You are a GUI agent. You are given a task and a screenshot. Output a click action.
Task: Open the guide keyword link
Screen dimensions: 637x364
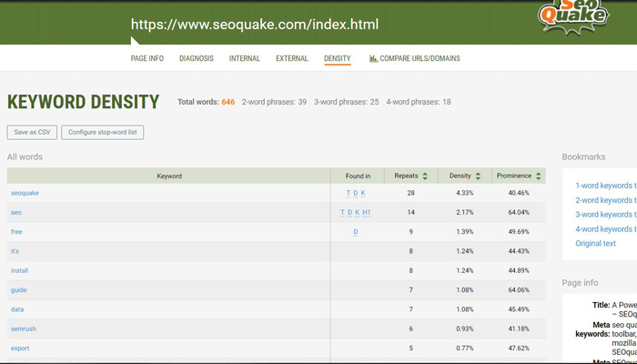tap(19, 290)
